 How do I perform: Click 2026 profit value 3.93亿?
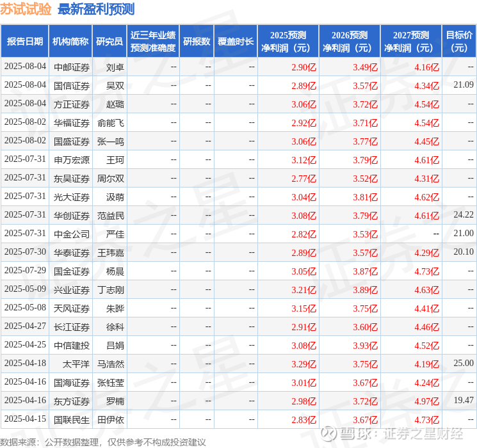[366, 346]
